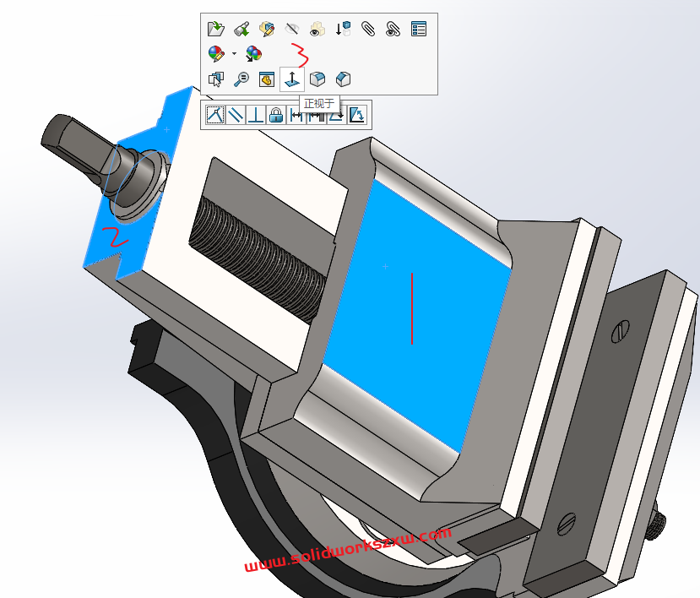700x598 pixels.
Task: Choose the Select Other icon
Action: 215,79
